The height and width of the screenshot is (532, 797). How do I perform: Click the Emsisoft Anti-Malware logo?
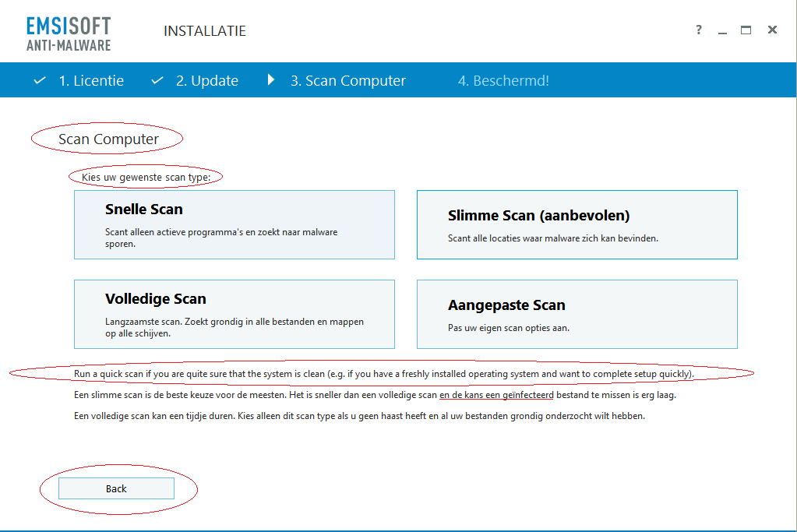69,33
